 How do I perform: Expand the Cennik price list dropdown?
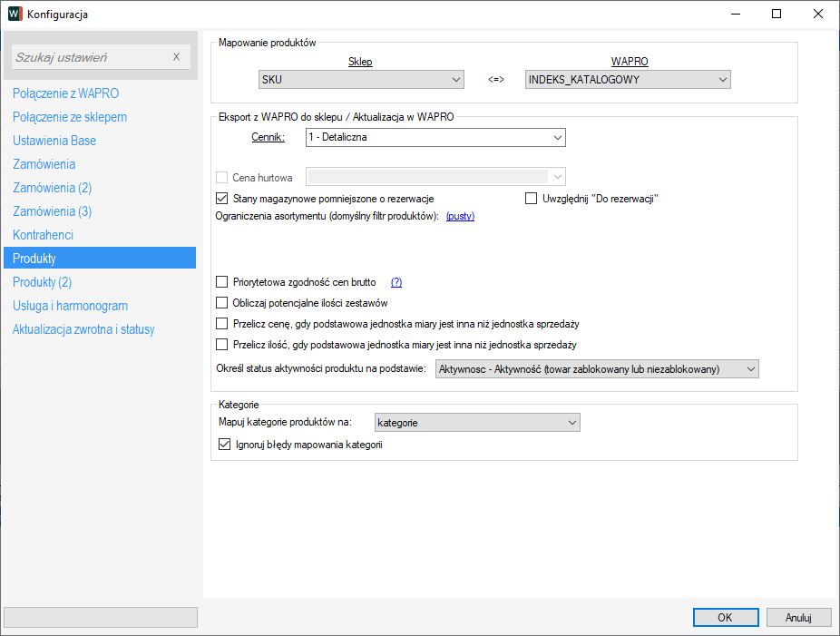pos(435,138)
